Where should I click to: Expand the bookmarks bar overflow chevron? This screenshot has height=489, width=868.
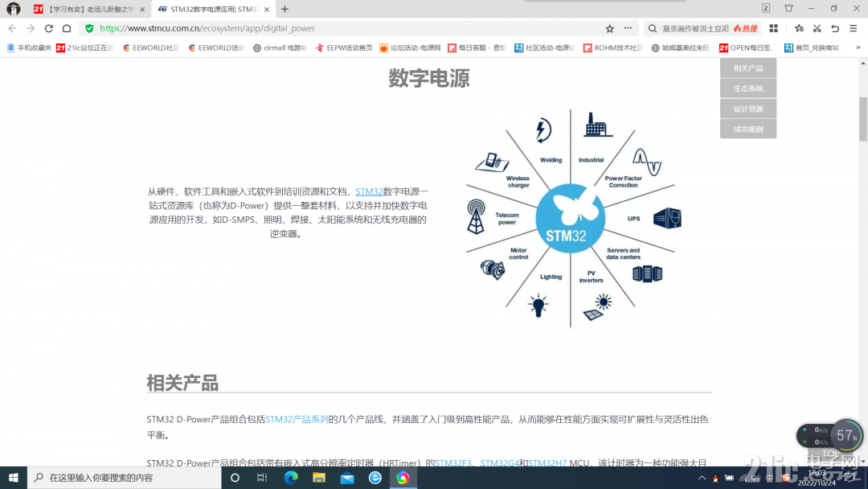click(x=858, y=47)
